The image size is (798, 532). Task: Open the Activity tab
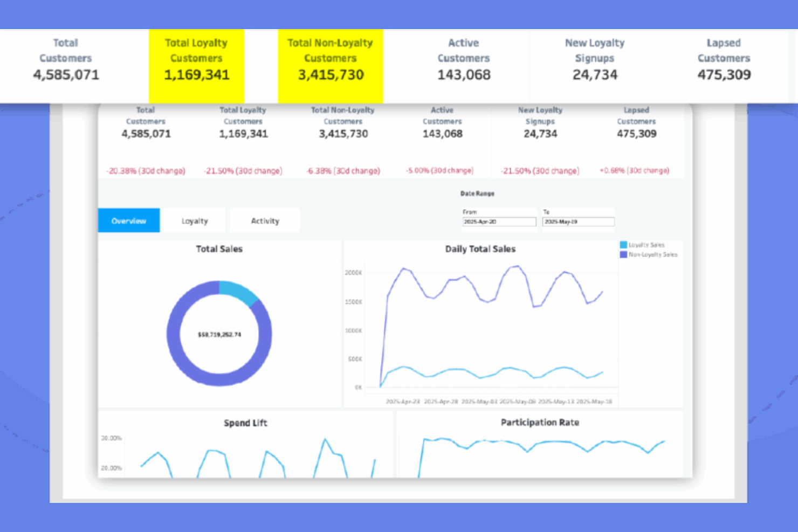click(x=265, y=220)
